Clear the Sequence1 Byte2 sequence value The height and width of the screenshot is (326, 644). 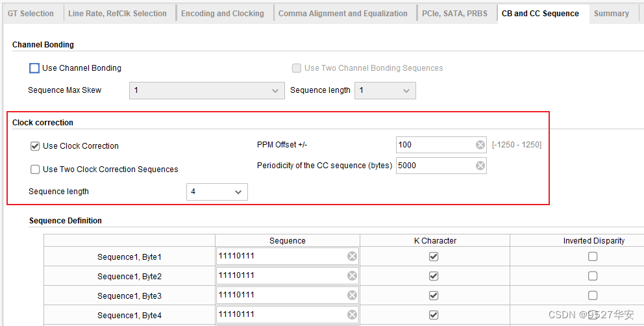tap(352, 276)
